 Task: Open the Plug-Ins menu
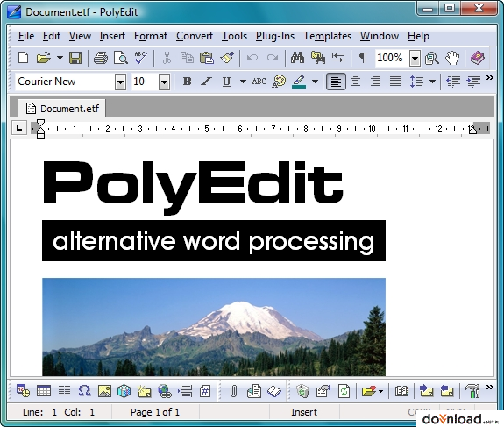click(275, 36)
